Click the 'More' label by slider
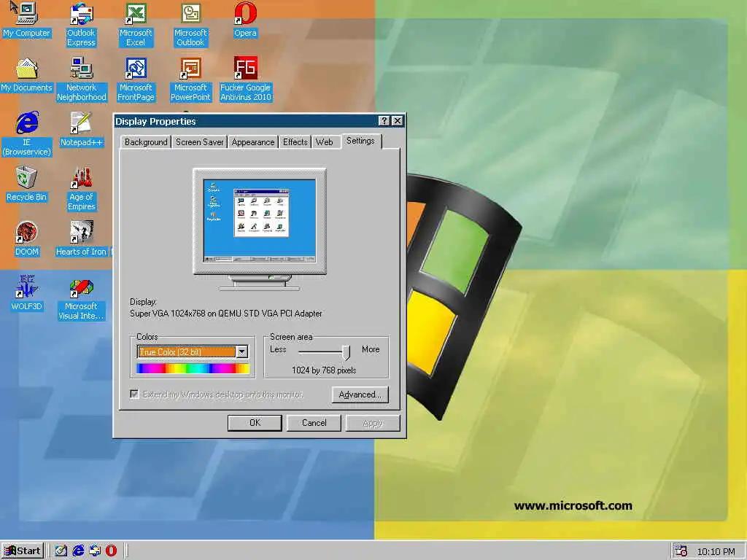 point(371,349)
